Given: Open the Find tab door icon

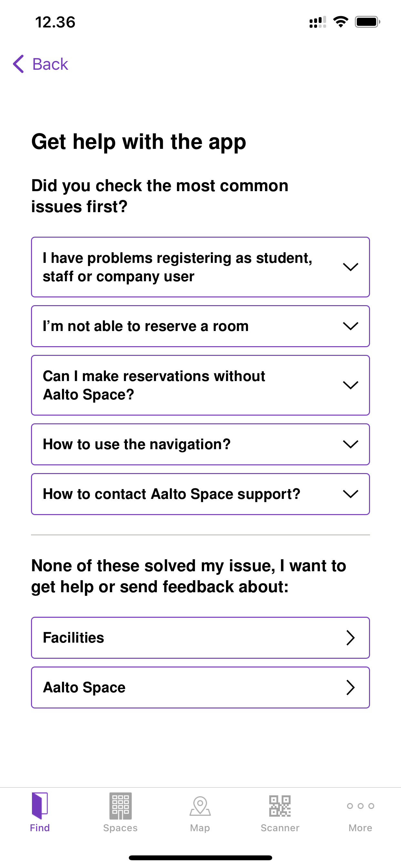Looking at the screenshot, I should [40, 806].
